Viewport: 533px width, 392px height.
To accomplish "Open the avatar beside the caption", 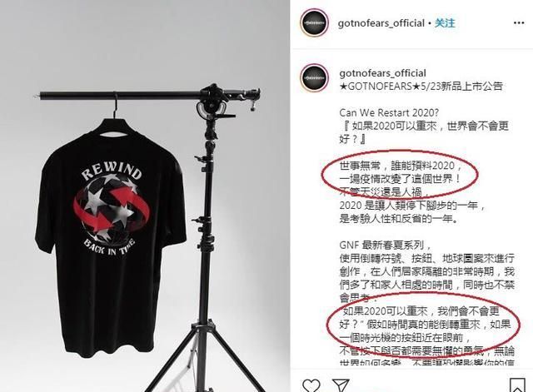I will click(x=315, y=78).
